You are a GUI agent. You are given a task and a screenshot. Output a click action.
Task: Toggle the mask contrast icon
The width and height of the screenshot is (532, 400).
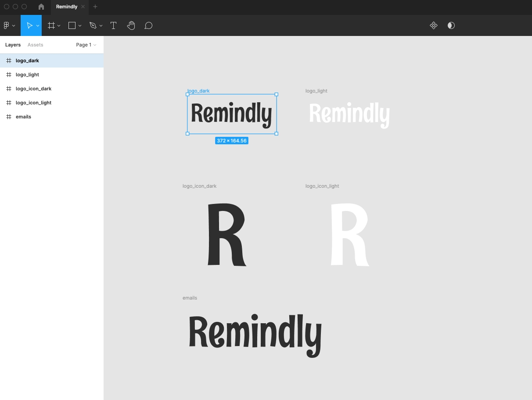[x=451, y=25]
